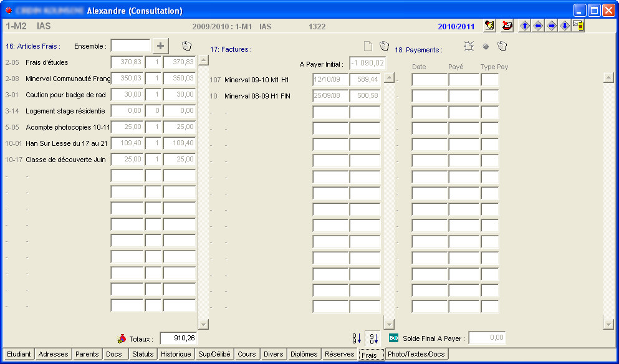This screenshot has width=619, height=364.
Task: Click the Ensemble input field
Action: (131, 45)
